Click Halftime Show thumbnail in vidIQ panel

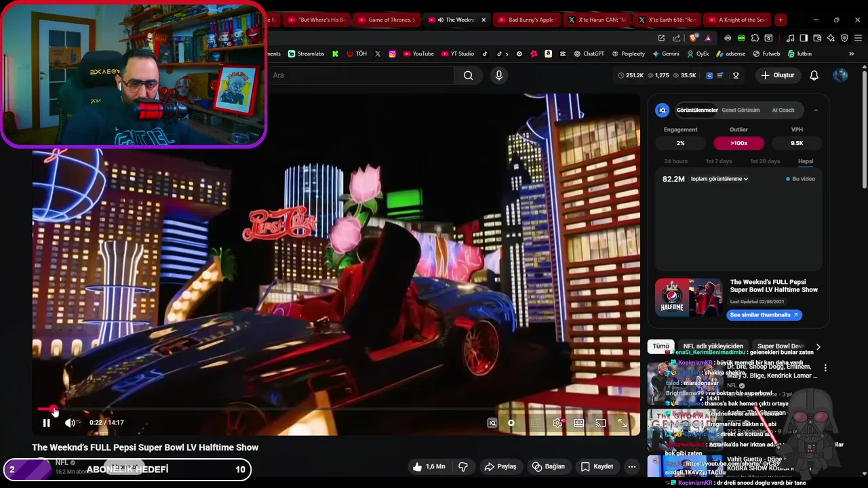pyautogui.click(x=688, y=298)
